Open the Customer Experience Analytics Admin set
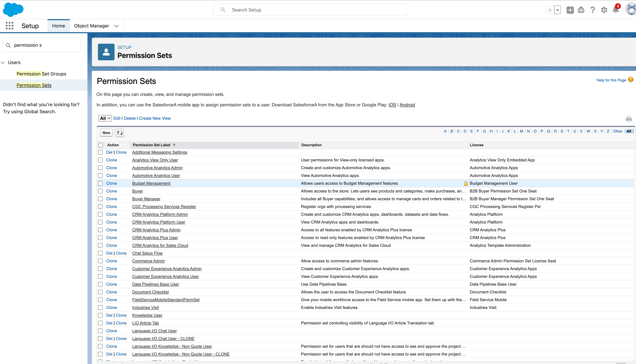 [167, 269]
